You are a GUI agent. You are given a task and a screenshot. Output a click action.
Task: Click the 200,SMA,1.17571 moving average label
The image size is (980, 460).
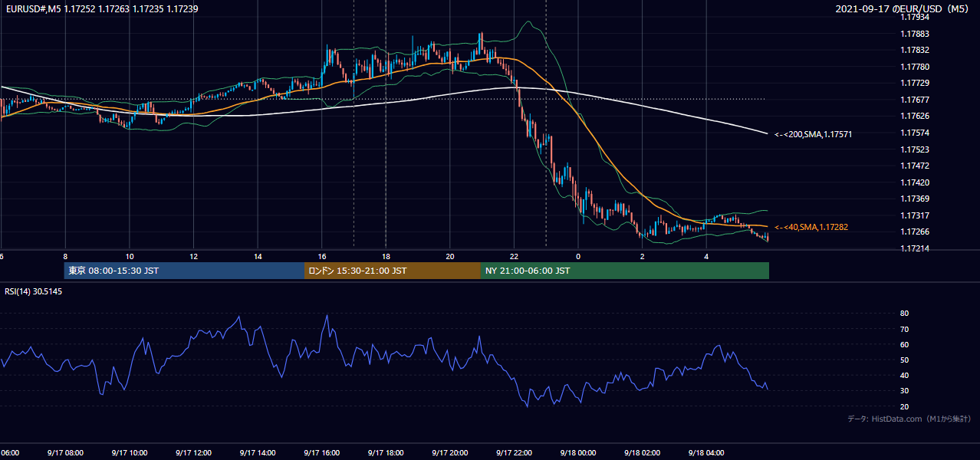pyautogui.click(x=813, y=134)
